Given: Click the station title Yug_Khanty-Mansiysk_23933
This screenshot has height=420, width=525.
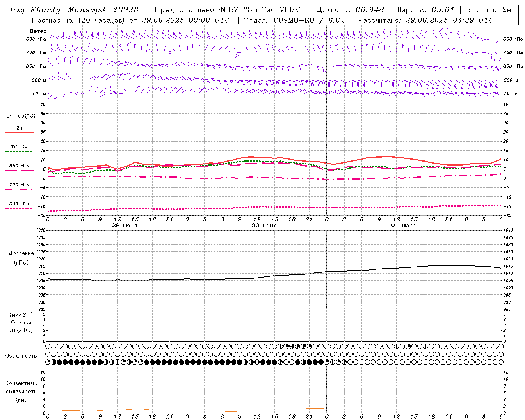Looking at the screenshot, I should point(74,10).
